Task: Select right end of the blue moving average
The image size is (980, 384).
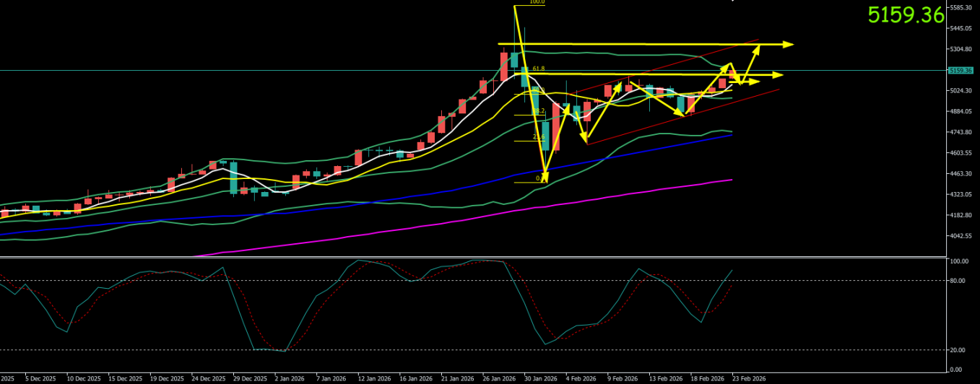Action: 732,135
